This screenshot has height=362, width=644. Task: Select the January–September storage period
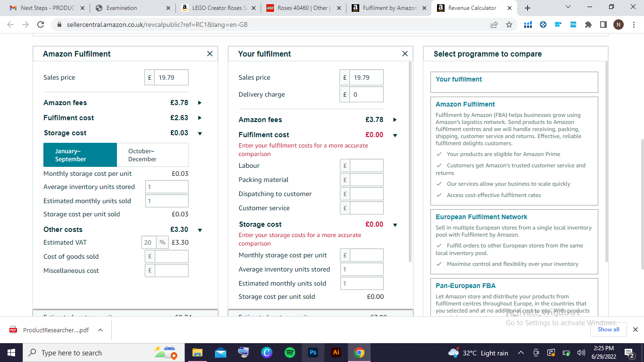80,155
